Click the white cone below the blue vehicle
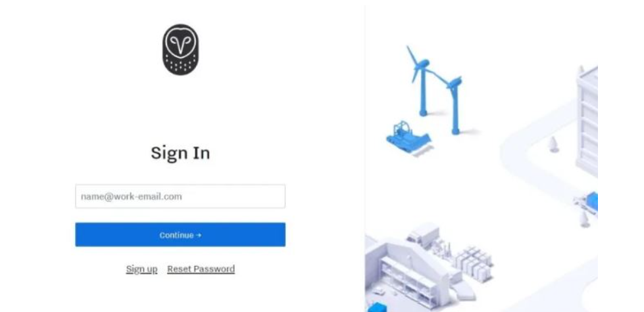 pos(584,219)
